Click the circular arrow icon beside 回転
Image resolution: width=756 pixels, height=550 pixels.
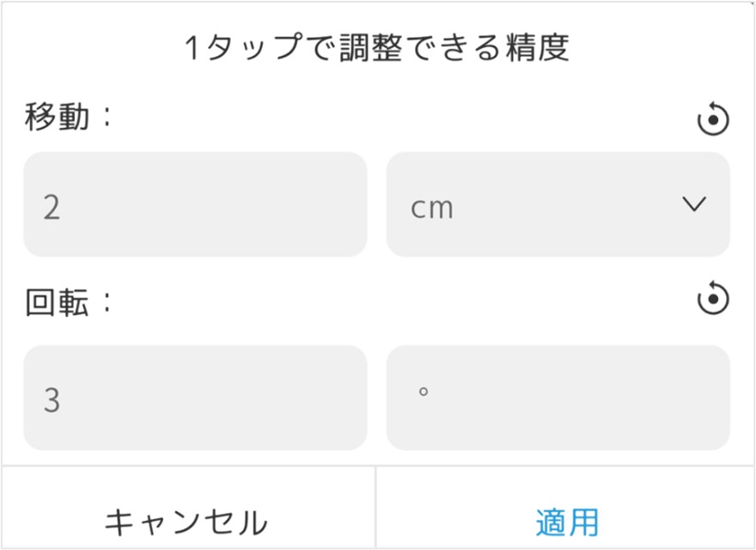[x=713, y=300]
